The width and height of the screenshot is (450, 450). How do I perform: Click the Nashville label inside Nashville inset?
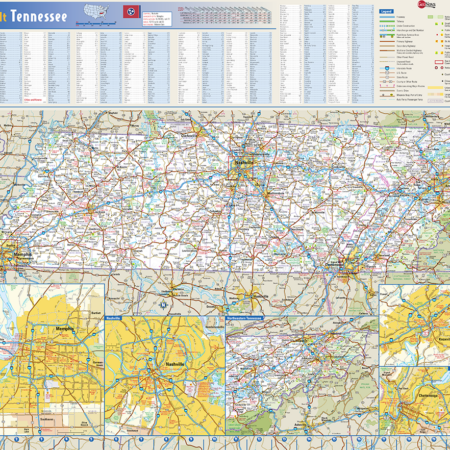pos(175,364)
